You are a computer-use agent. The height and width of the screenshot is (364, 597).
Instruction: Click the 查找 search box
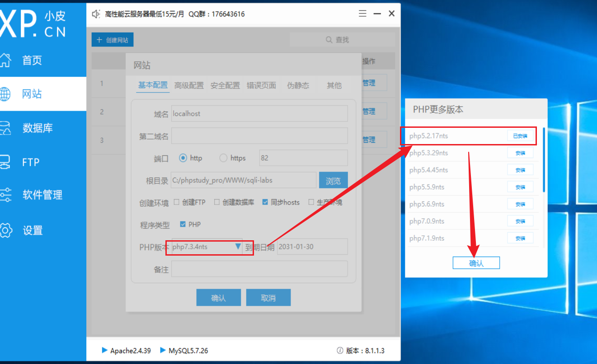pyautogui.click(x=342, y=40)
